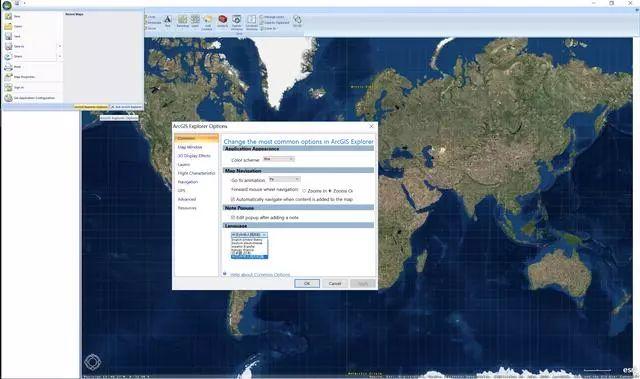
Task: Click Sign In in the application menu
Action: (x=32, y=87)
